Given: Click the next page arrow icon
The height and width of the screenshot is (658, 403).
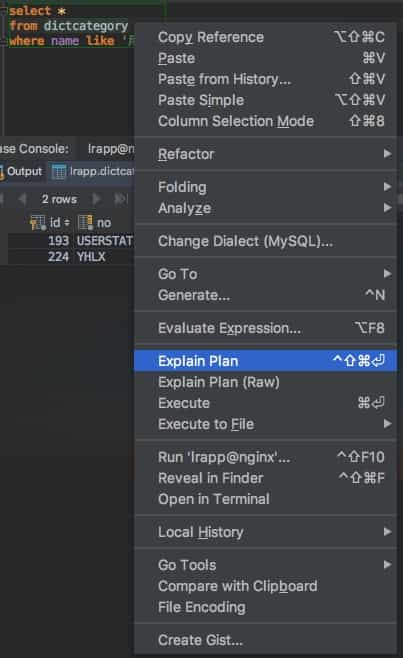Looking at the screenshot, I should [97, 199].
